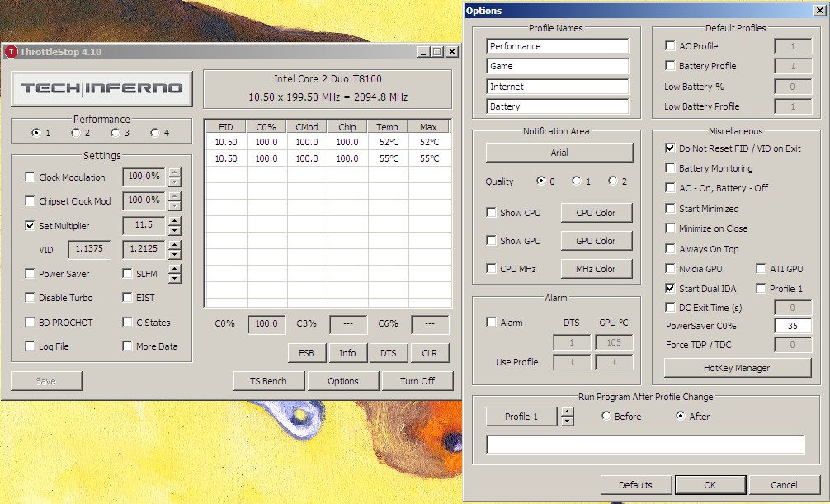Enable BD PROCHOT checkbox
Image resolution: width=830 pixels, height=504 pixels.
pos(31,322)
